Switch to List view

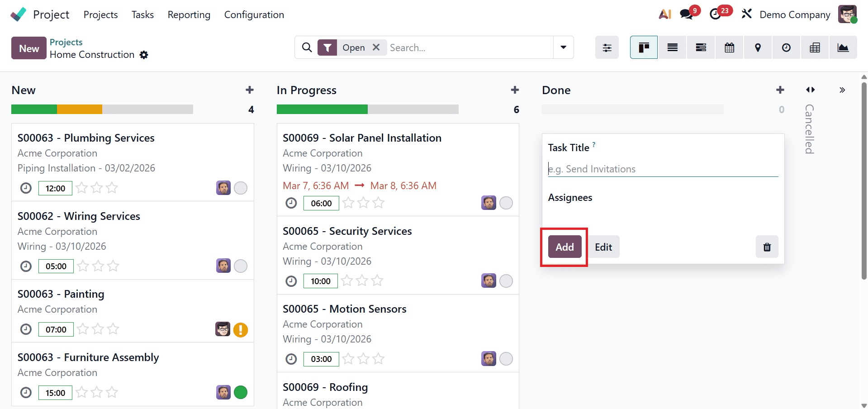pos(672,47)
